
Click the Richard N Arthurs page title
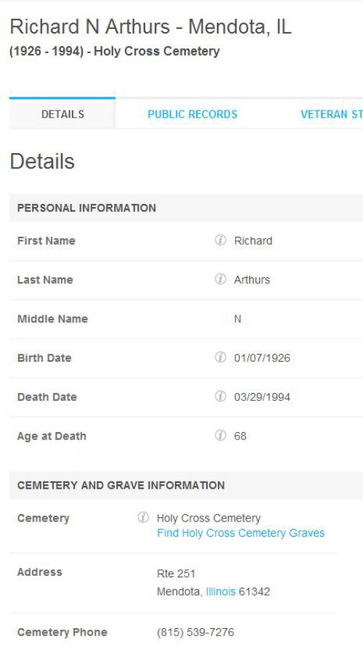coord(150,27)
